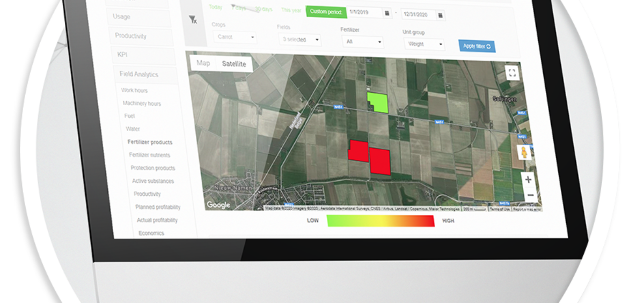This screenshot has width=644, height=303.
Task: Open the KPI sidebar section
Action: 144,55
